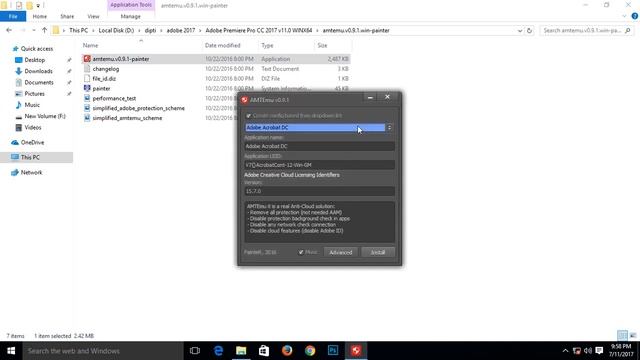This screenshot has width=640, height=360.
Task: Open Downloads folder in sidebar
Action: tap(38, 71)
